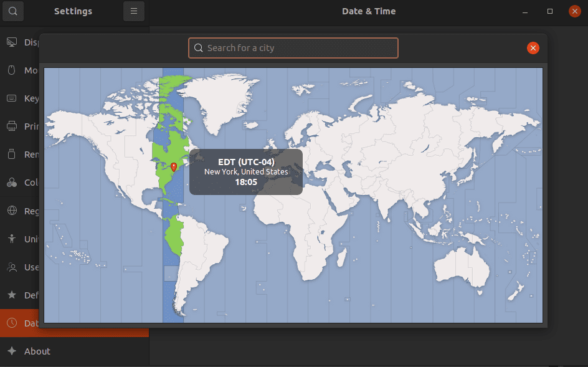Image resolution: width=588 pixels, height=367 pixels.
Task: Open the Color settings icon
Action: (x=12, y=183)
